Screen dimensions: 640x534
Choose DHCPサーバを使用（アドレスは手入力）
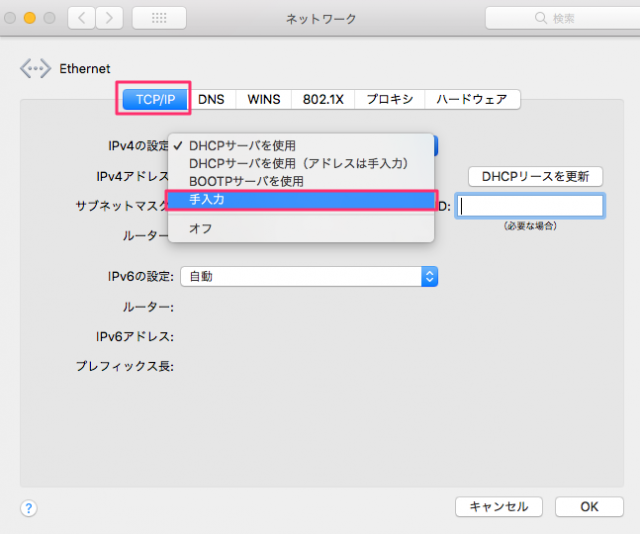pyautogui.click(x=301, y=163)
